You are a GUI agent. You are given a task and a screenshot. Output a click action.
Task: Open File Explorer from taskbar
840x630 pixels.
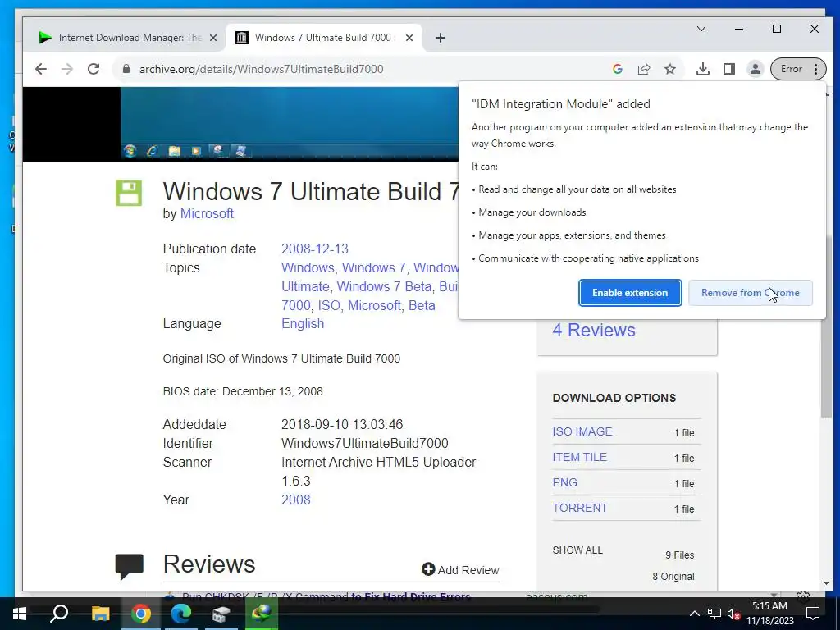[x=100, y=614]
